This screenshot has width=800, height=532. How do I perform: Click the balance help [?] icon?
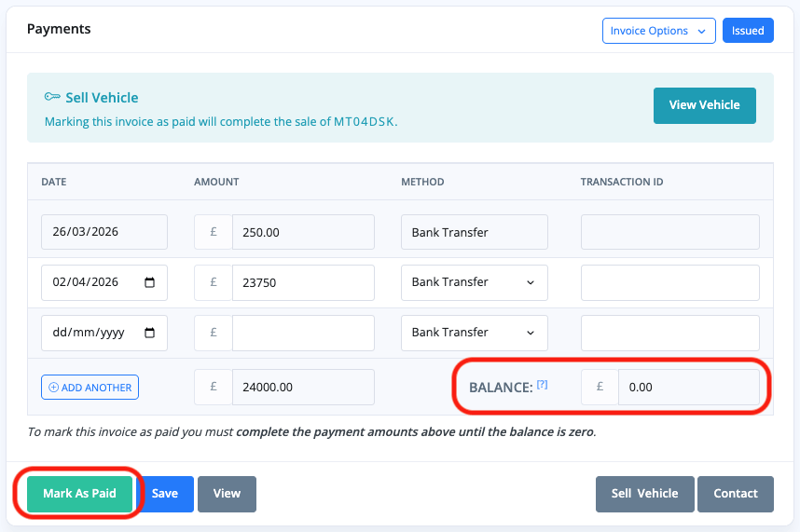542,384
